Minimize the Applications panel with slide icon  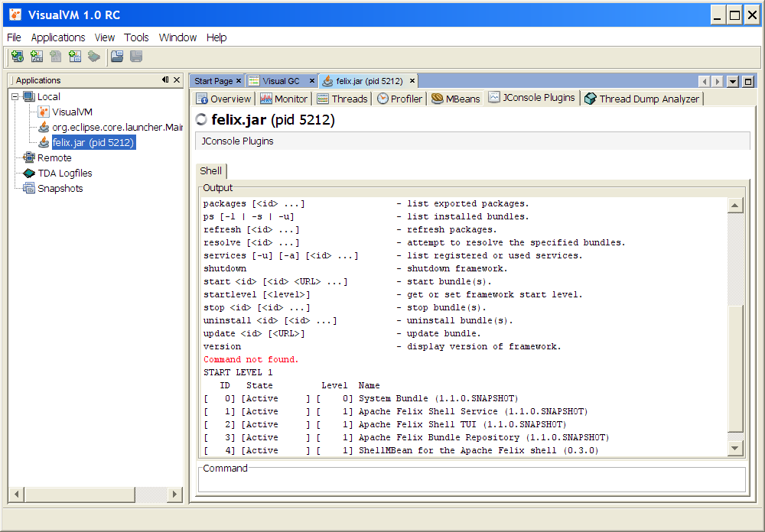tap(165, 80)
